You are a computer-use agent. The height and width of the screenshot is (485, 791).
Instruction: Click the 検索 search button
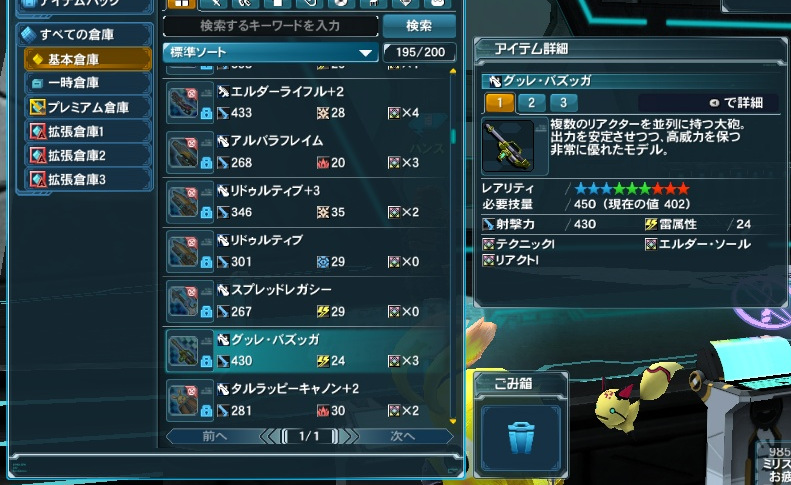coord(419,26)
